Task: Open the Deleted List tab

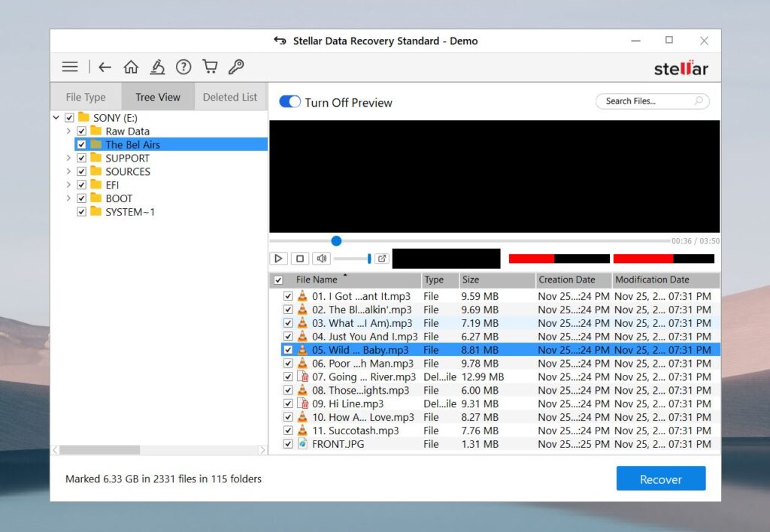Action: tap(230, 96)
